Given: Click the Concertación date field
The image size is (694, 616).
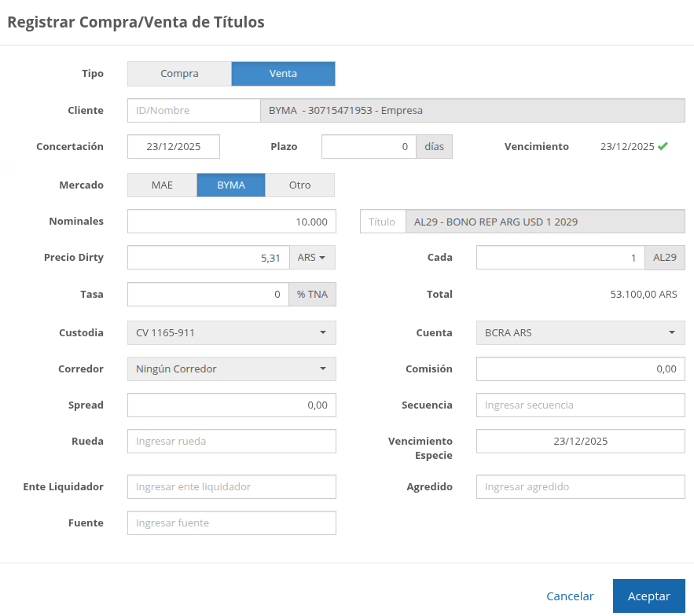Looking at the screenshot, I should click(174, 147).
